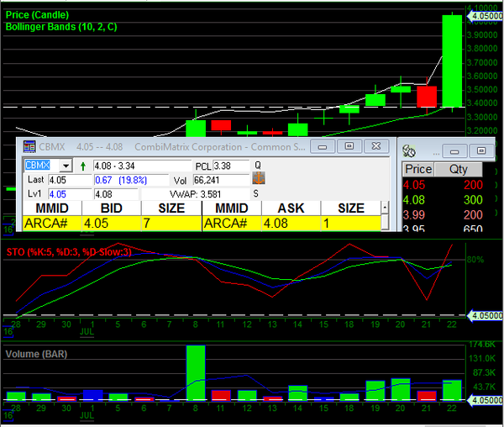Click the green up-arrow tick indicator
The image size is (504, 427).
pos(83,166)
